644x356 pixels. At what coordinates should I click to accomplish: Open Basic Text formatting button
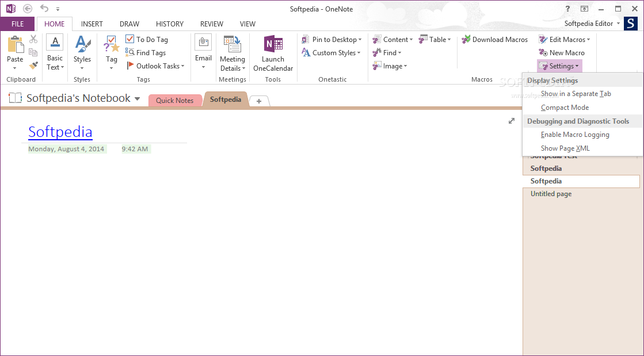pos(55,53)
